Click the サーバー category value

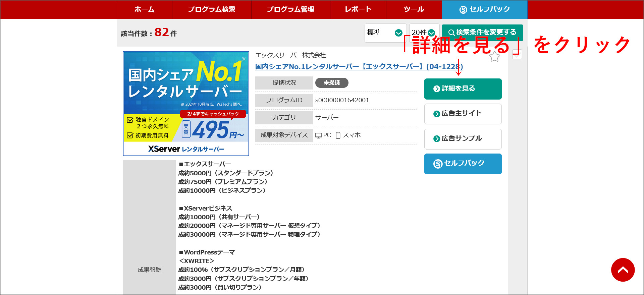(327, 118)
